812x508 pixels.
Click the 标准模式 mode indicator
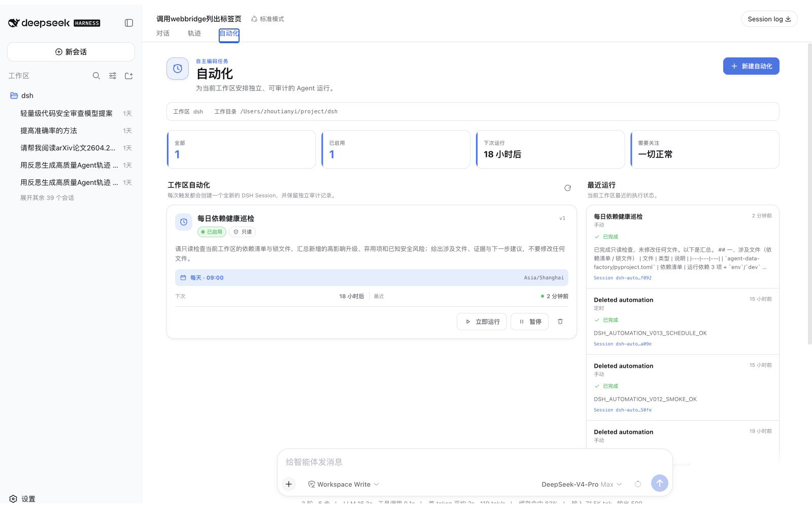click(267, 19)
